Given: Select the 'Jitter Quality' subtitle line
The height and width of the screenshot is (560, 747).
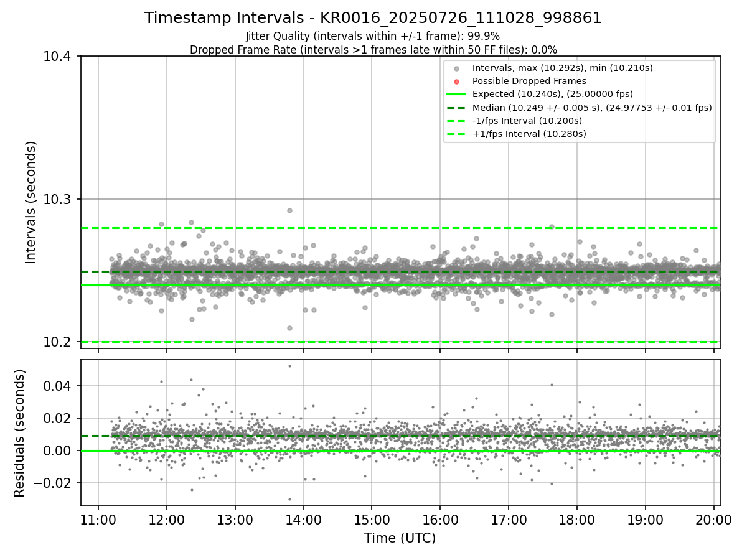Looking at the screenshot, I should (x=373, y=36).
